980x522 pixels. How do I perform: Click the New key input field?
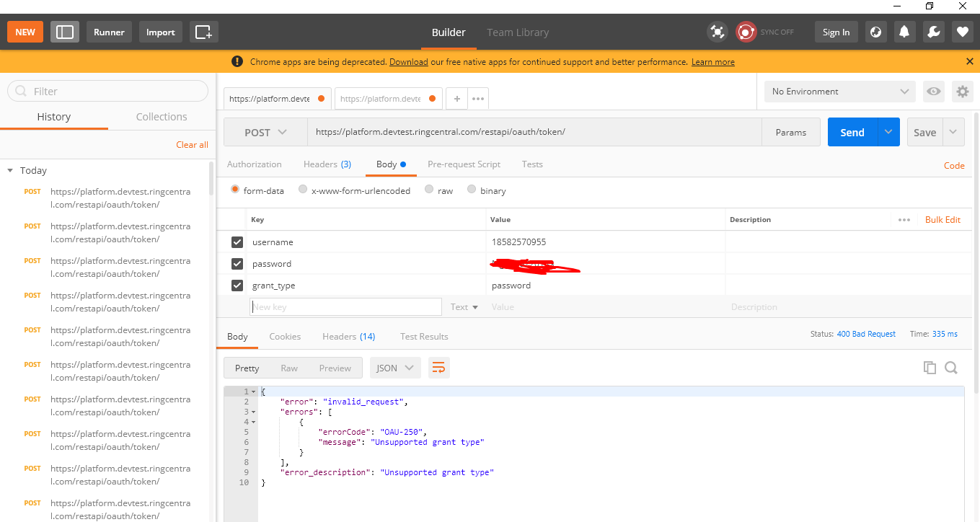click(x=345, y=307)
